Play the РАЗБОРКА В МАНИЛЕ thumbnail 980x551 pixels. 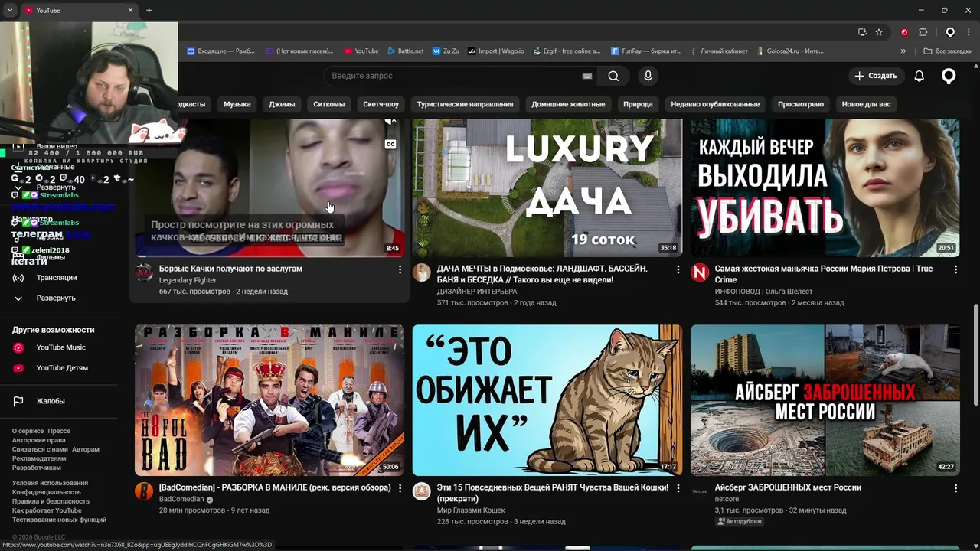269,400
